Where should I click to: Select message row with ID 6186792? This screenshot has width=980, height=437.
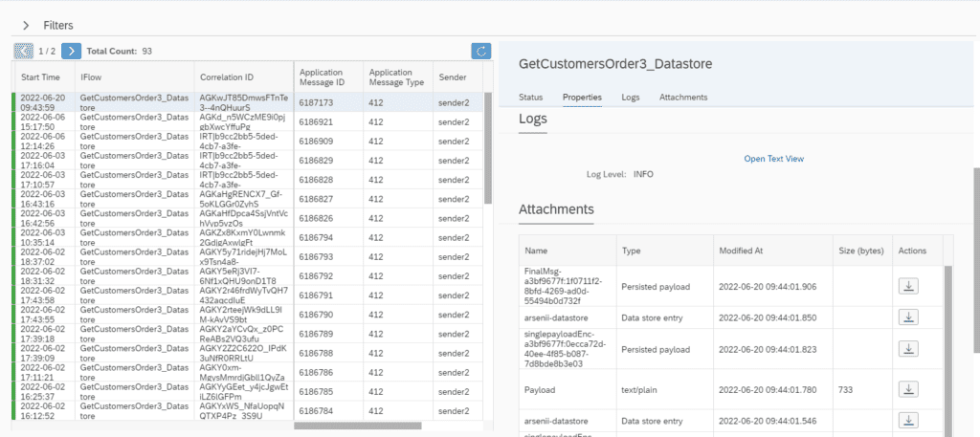click(x=248, y=276)
